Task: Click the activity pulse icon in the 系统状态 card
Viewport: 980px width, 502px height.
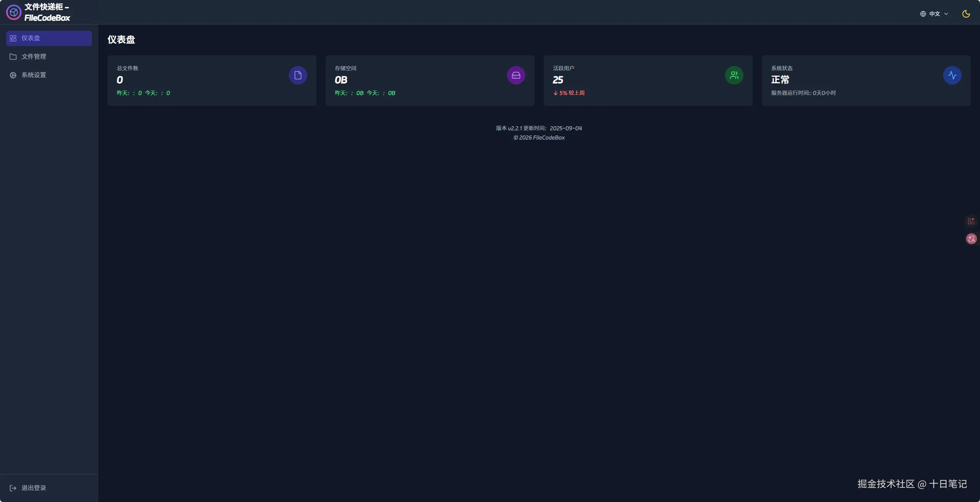Action: point(952,75)
